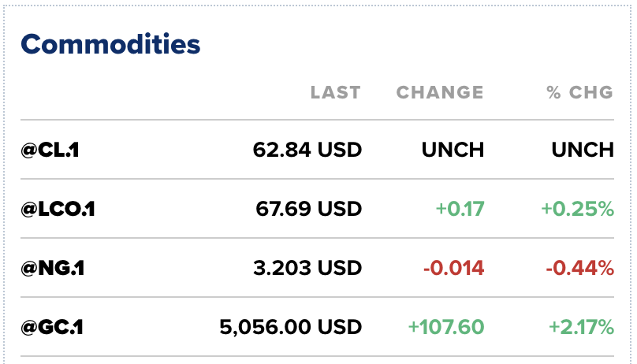Image resolution: width=637 pixels, height=364 pixels.
Task: Click the +107.60 change value
Action: (445, 326)
